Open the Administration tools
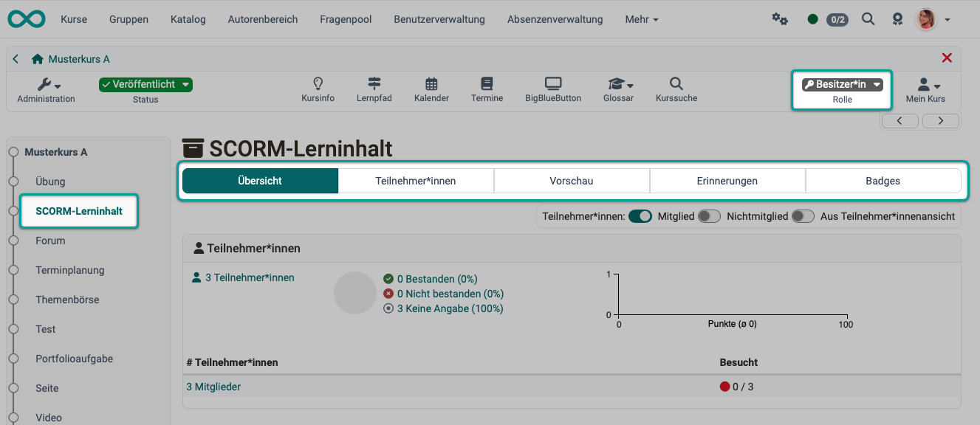Viewport: 980px width, 425px height. click(46, 89)
